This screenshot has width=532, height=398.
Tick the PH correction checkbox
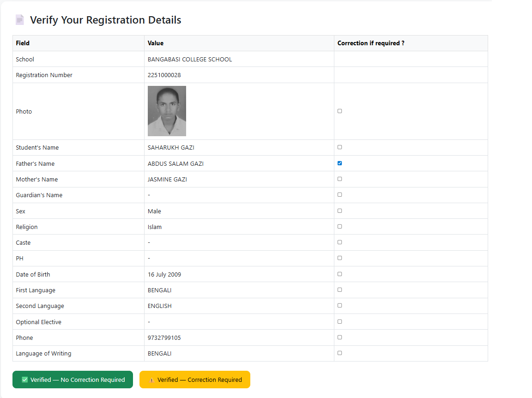pyautogui.click(x=339, y=258)
